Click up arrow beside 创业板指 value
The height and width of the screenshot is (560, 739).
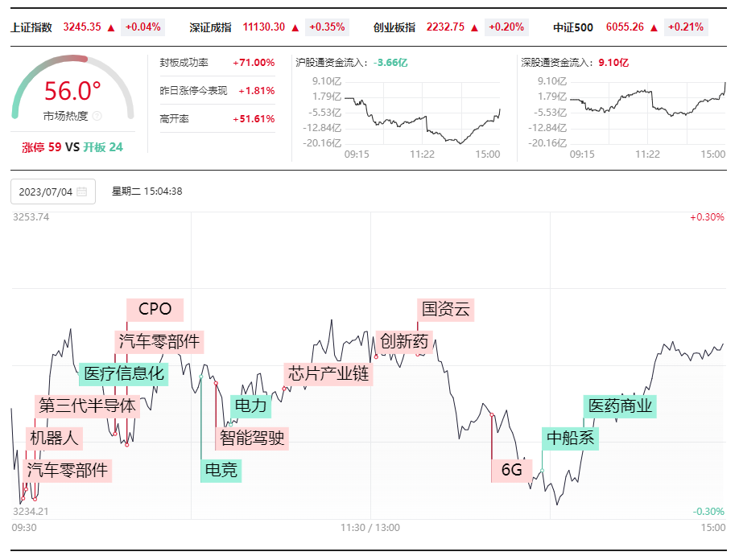[x=475, y=28]
